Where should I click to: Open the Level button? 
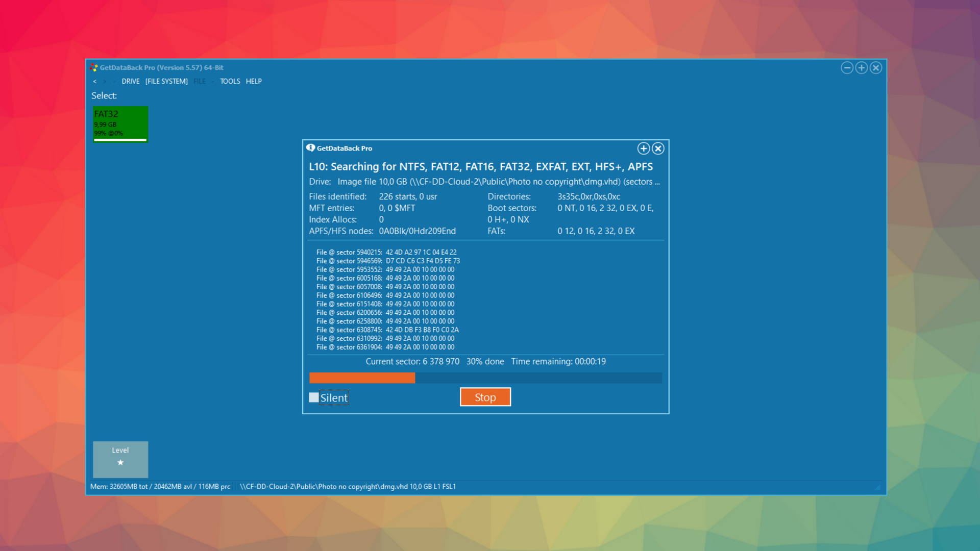tap(120, 459)
